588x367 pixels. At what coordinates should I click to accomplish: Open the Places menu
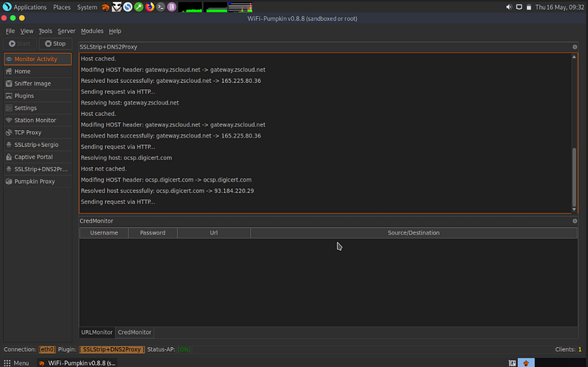pos(62,7)
